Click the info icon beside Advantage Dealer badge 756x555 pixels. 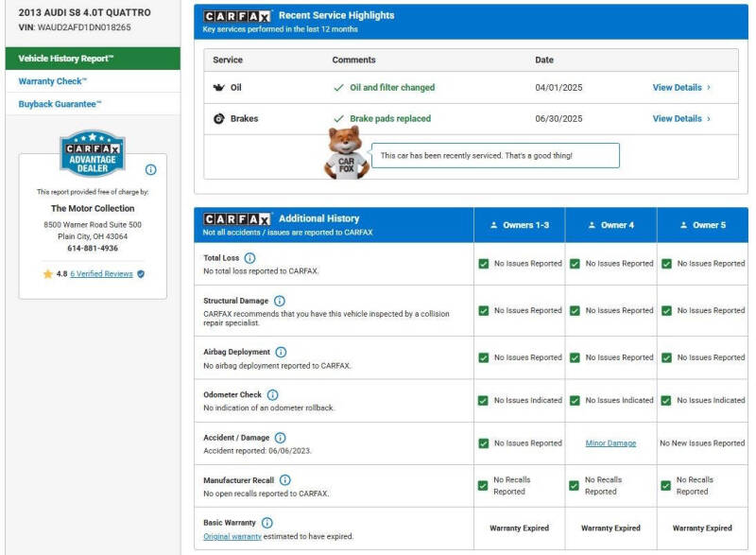[x=150, y=170]
